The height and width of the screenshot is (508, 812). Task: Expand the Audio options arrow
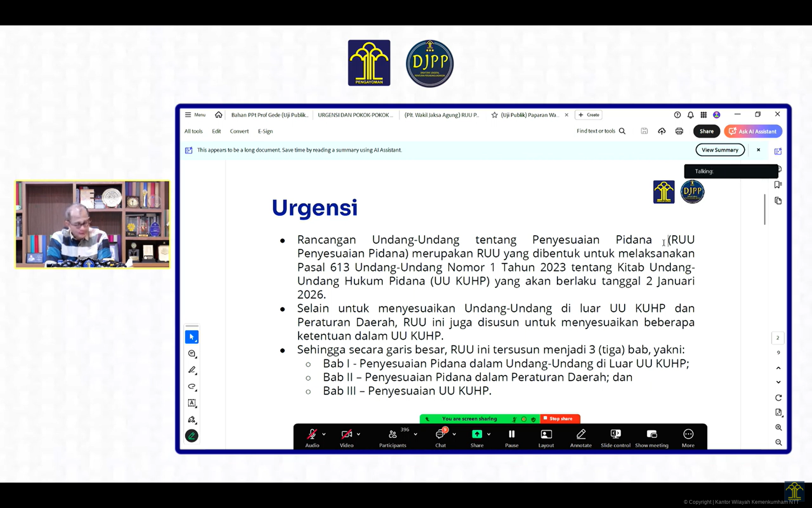click(x=324, y=434)
